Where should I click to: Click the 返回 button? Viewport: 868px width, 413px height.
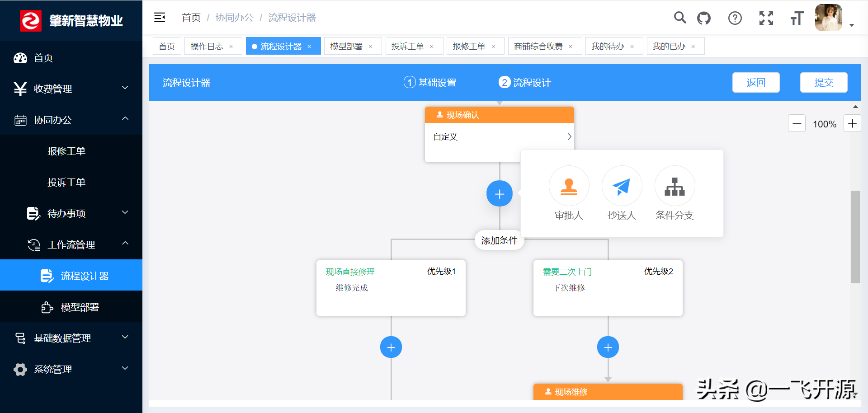click(756, 82)
